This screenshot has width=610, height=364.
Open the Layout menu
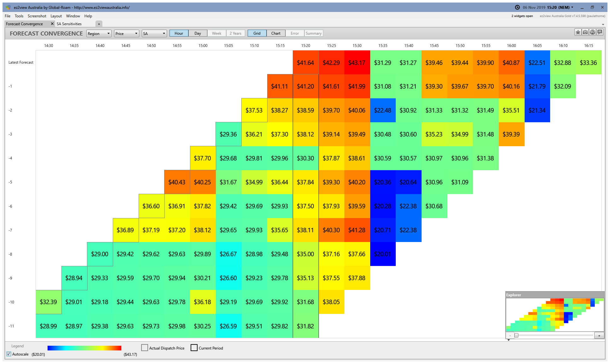pos(56,16)
